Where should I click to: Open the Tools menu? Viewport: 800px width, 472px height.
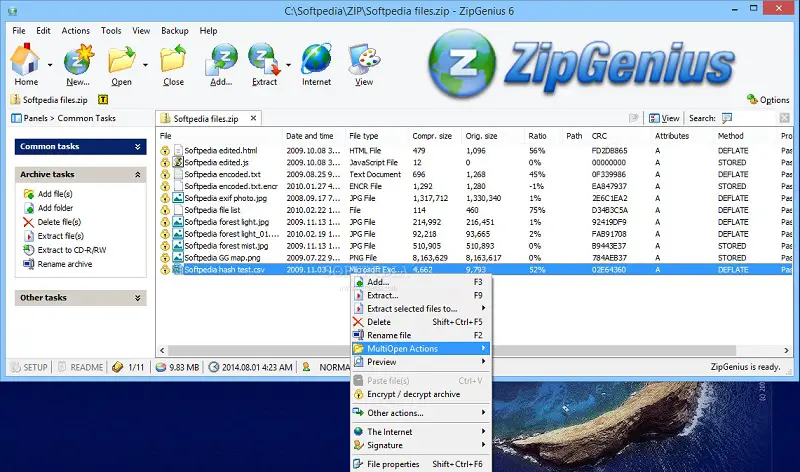111,31
